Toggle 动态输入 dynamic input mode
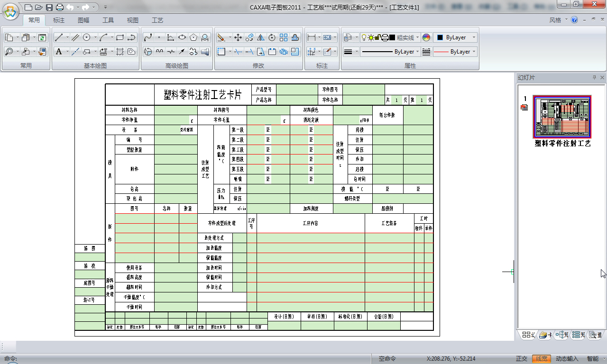 pos(567,359)
